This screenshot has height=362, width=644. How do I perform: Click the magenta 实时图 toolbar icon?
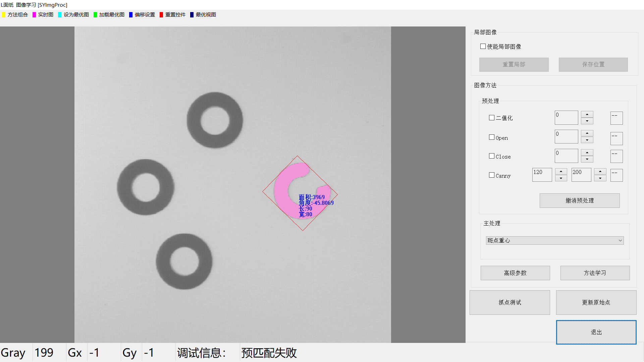[34, 15]
